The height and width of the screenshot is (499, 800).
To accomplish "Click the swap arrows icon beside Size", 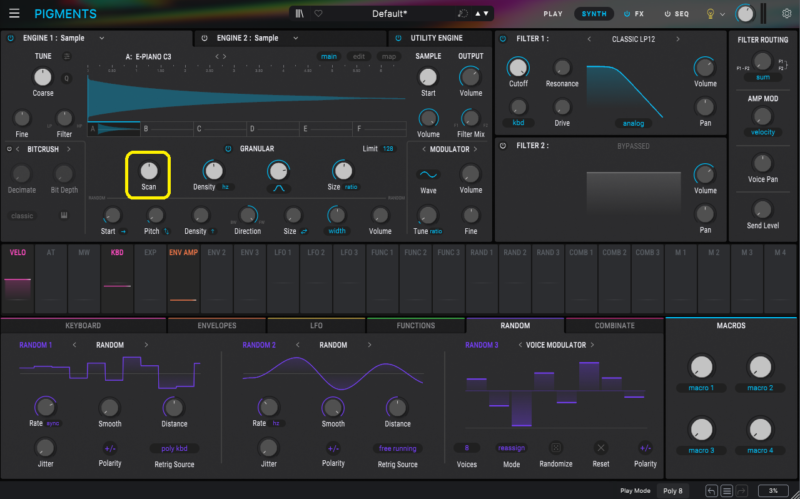I will coord(304,231).
